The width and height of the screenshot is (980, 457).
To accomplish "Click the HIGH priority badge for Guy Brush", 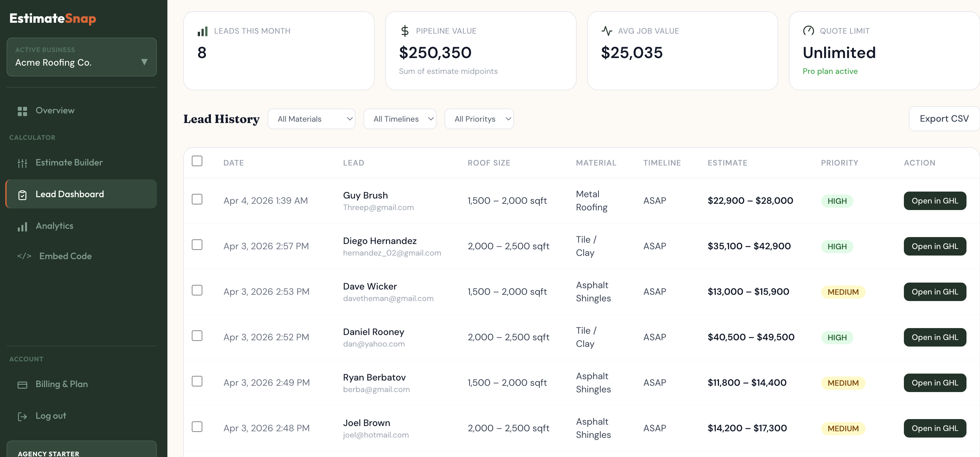I will [837, 200].
